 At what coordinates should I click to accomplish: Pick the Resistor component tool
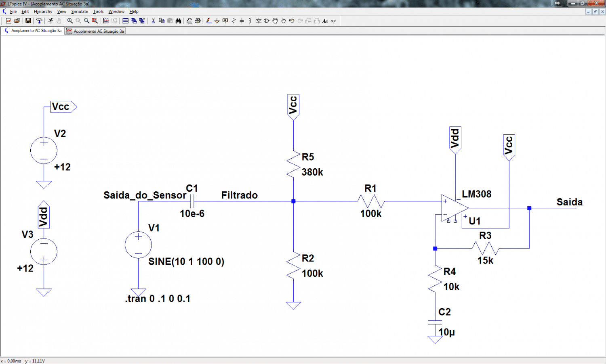point(234,21)
